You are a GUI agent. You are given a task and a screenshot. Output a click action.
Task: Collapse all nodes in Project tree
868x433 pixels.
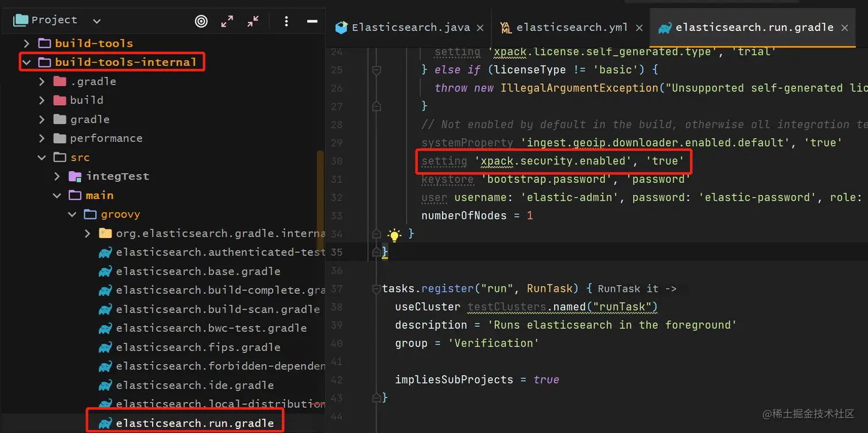(253, 21)
